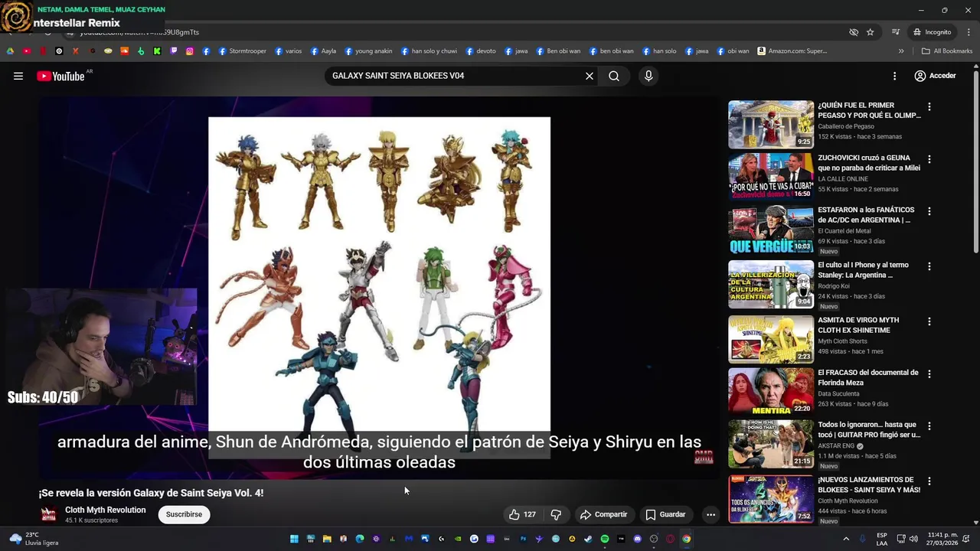
Task: Bookmark this page with the star icon
Action: pos(871,32)
